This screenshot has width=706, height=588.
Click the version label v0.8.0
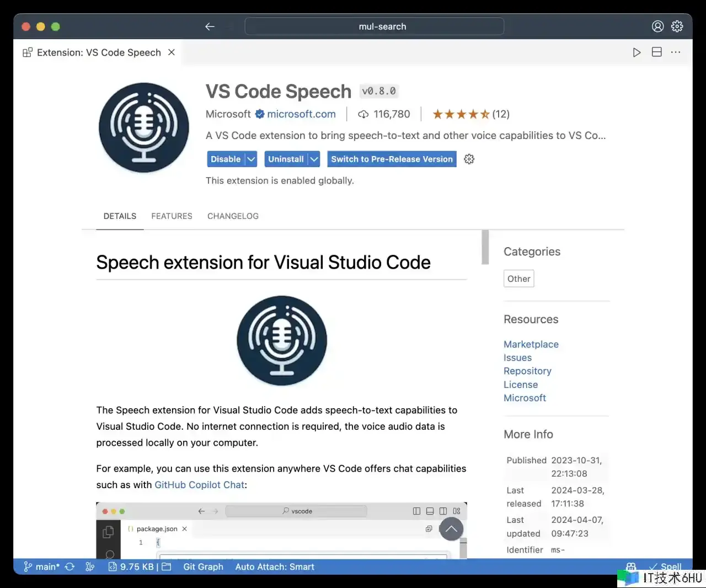(x=379, y=91)
